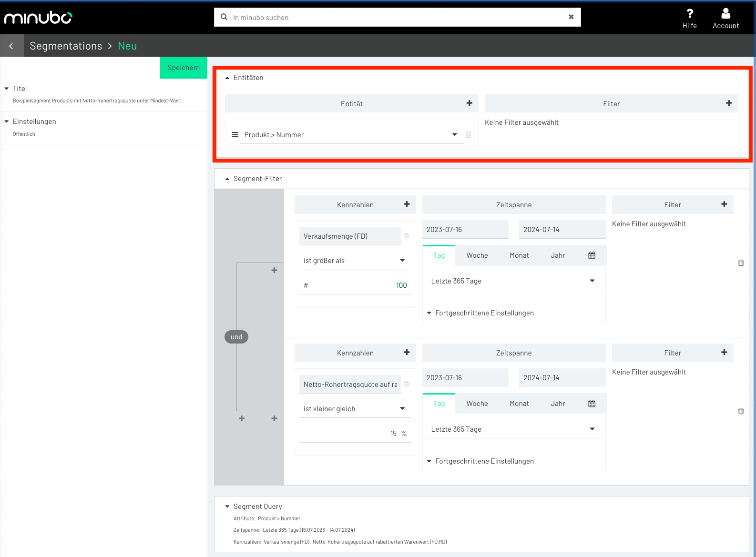Add a Kennzahl in the second filter row

(407, 352)
